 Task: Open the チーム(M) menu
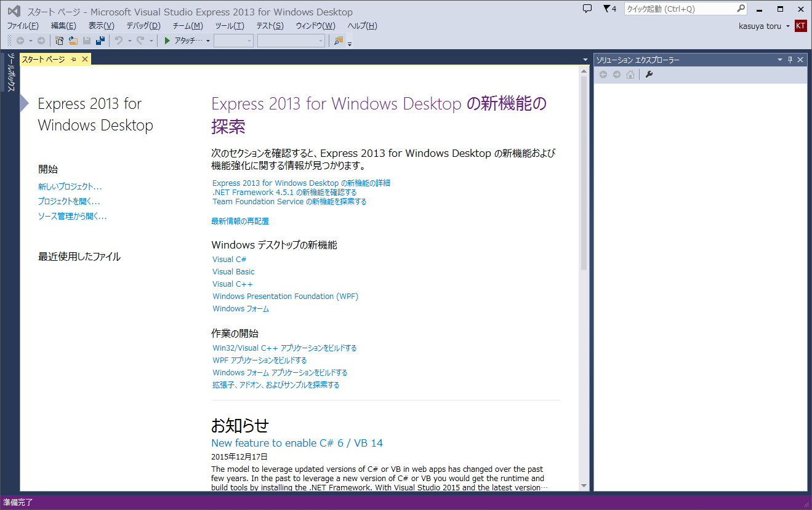tap(188, 26)
